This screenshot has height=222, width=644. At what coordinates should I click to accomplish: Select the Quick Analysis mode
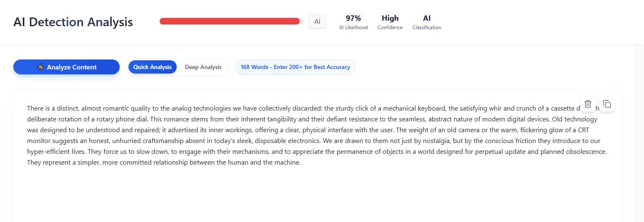tap(152, 67)
